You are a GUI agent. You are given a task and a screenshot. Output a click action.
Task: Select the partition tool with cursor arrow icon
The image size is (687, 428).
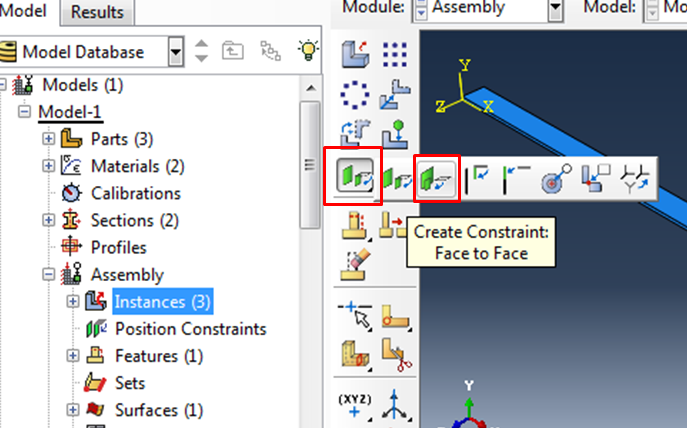(356, 315)
